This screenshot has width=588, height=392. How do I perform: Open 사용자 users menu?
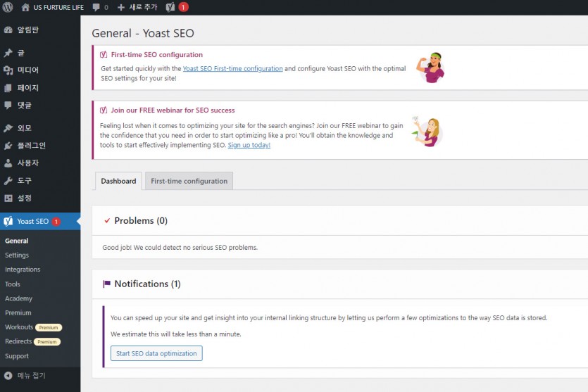pos(27,163)
